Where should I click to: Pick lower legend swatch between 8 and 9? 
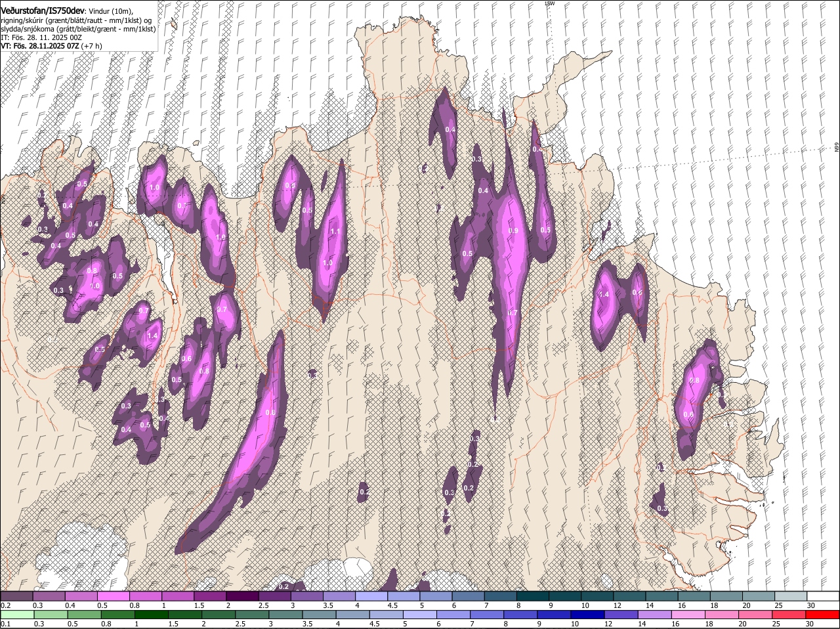click(520, 615)
